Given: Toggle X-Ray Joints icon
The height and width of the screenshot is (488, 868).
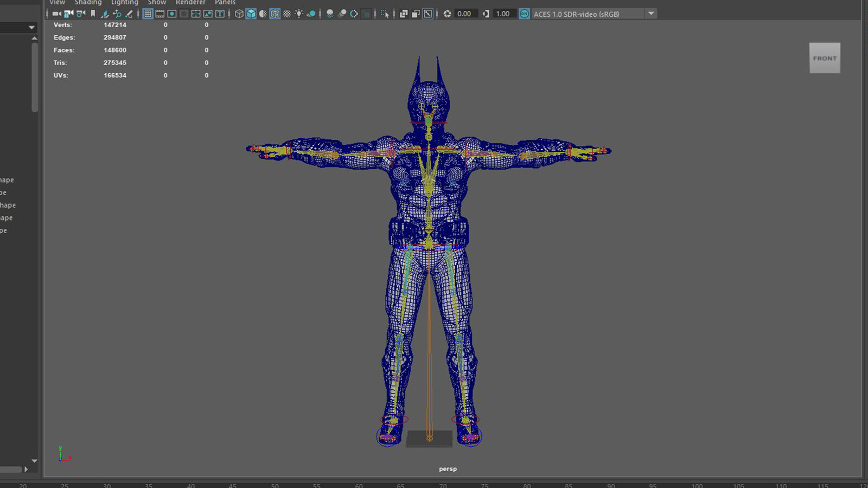Looking at the screenshot, I should 428,14.
